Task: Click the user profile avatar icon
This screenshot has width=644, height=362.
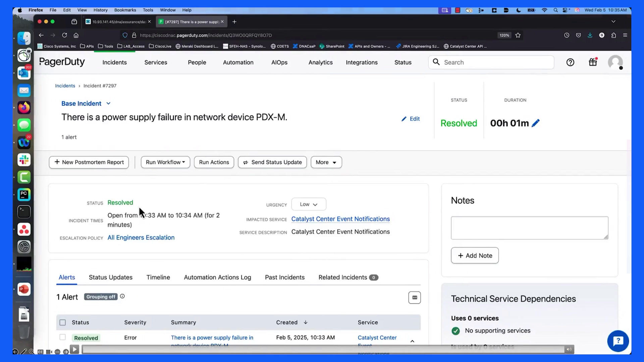Action: pos(615,62)
